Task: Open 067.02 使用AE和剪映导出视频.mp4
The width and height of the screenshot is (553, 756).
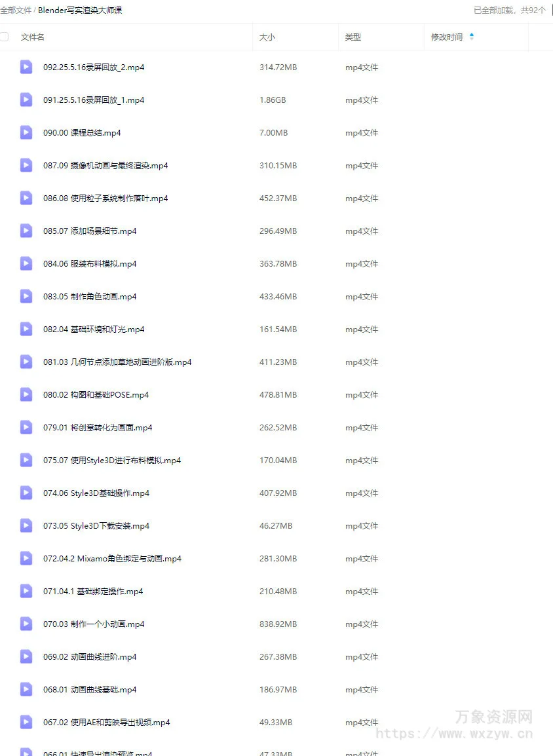Action: (x=107, y=723)
